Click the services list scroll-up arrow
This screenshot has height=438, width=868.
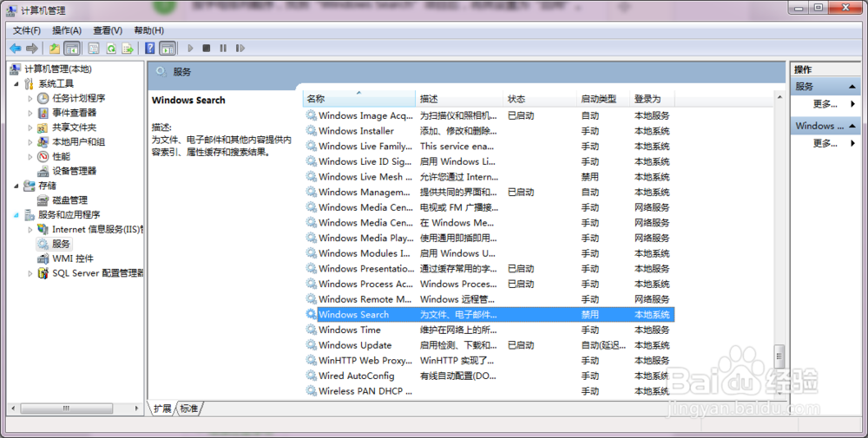(779, 98)
